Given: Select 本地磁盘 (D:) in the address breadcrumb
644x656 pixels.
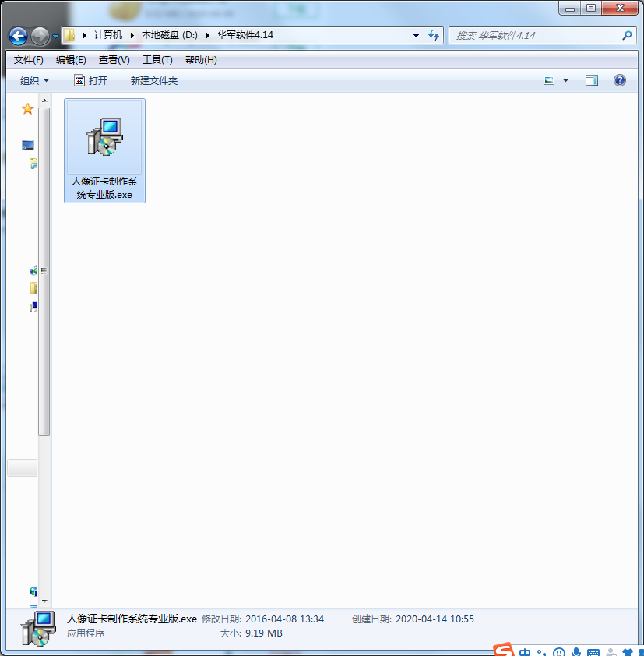Looking at the screenshot, I should (x=169, y=35).
